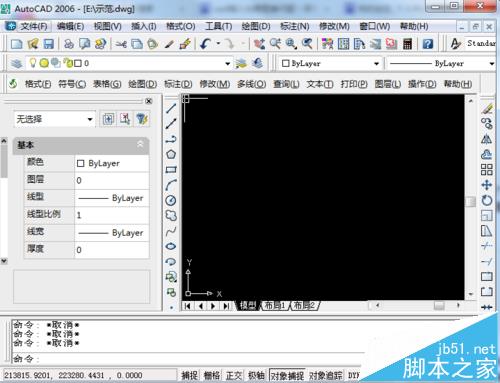
Task: Select the Spline curve tool
Action: [171, 231]
